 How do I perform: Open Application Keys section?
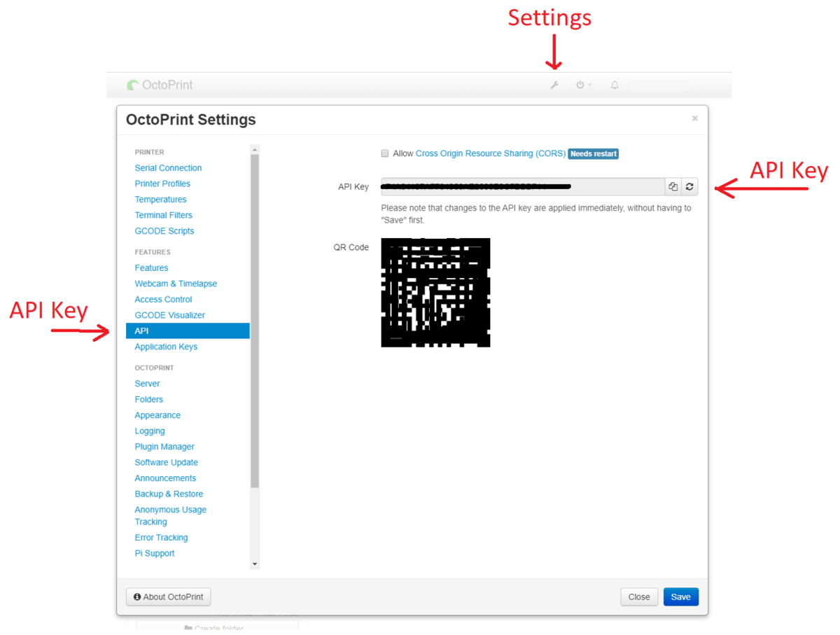(166, 347)
